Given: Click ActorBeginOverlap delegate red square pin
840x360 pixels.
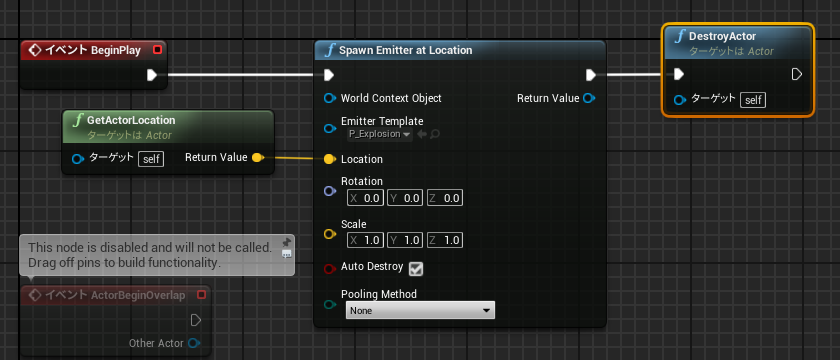Looking at the screenshot, I should pyautogui.click(x=201, y=295).
